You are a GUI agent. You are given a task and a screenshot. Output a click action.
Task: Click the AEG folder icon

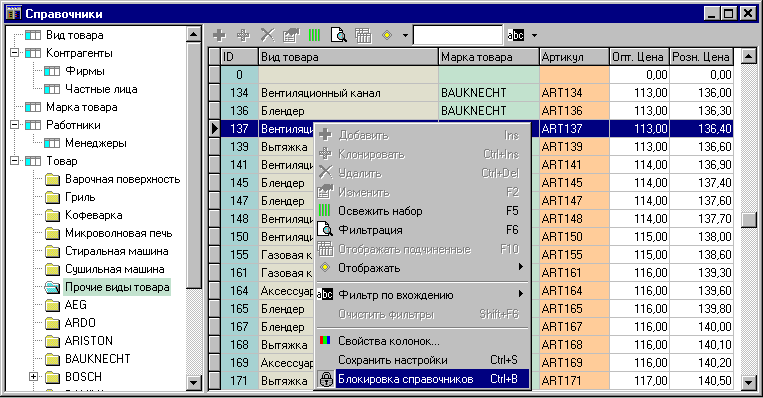point(52,305)
